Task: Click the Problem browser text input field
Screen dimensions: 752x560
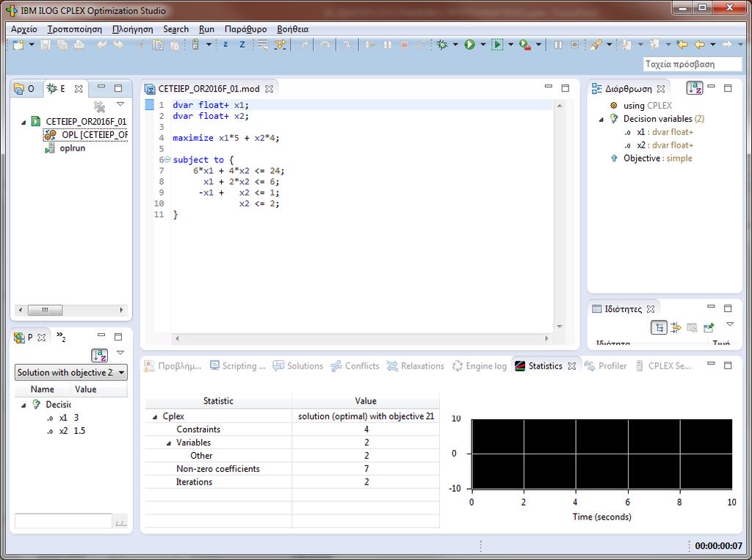Action: pos(63,521)
